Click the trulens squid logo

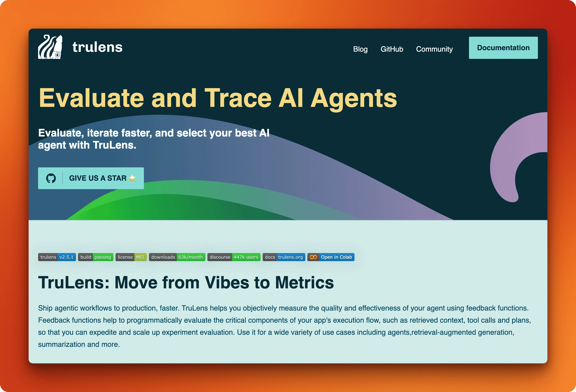[x=50, y=48]
